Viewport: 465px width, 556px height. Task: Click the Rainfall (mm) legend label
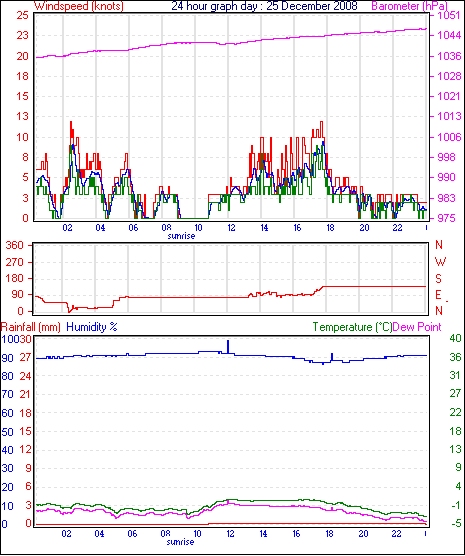[31, 327]
